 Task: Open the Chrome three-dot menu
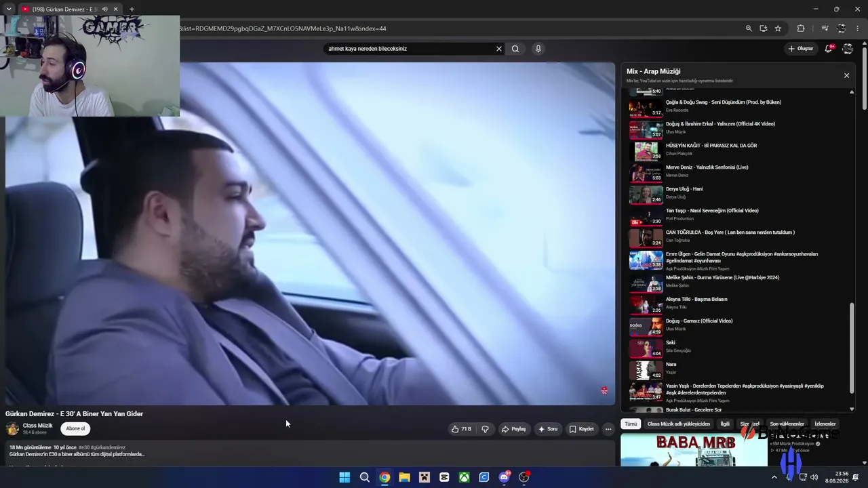[859, 28]
